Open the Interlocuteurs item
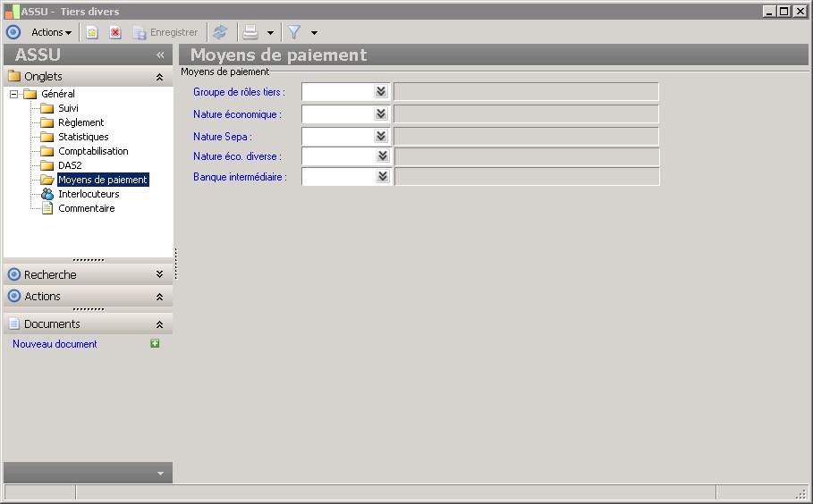 click(89, 194)
